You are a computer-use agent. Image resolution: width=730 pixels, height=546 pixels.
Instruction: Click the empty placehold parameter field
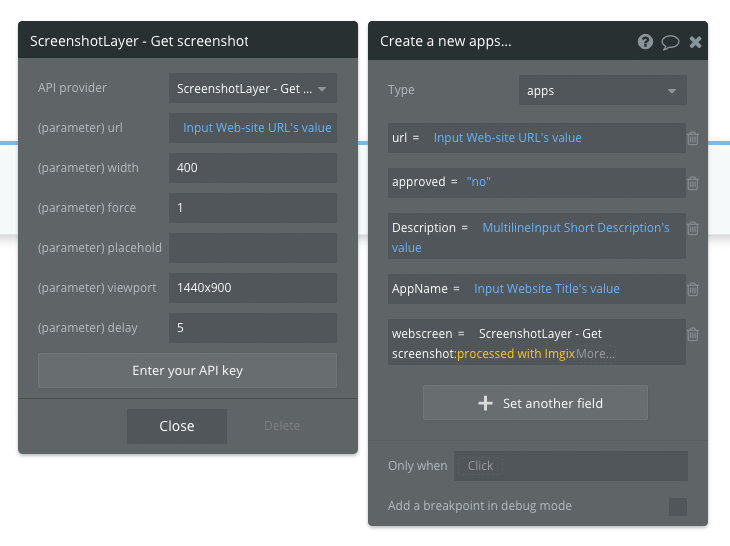(252, 248)
